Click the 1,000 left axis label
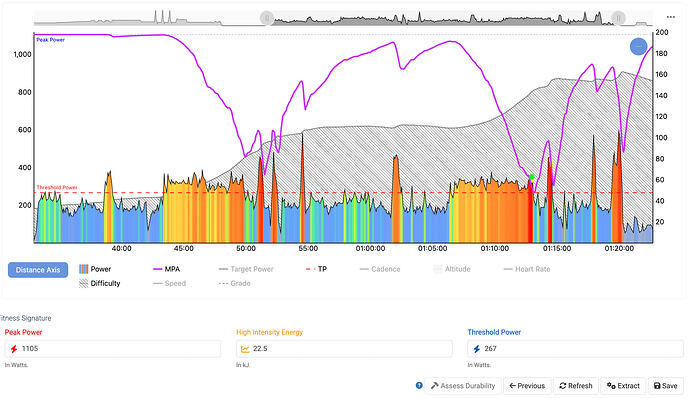This screenshot has width=690, height=398. coord(22,54)
